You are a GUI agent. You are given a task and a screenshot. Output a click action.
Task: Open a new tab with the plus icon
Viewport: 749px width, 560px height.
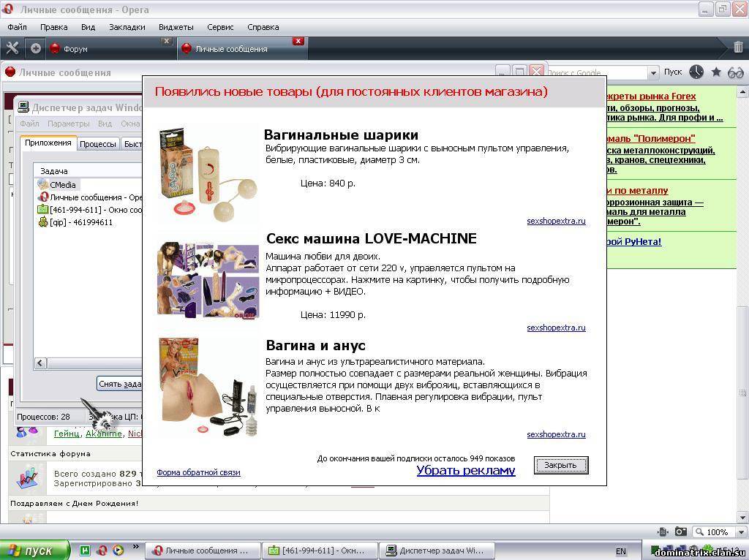[35, 48]
